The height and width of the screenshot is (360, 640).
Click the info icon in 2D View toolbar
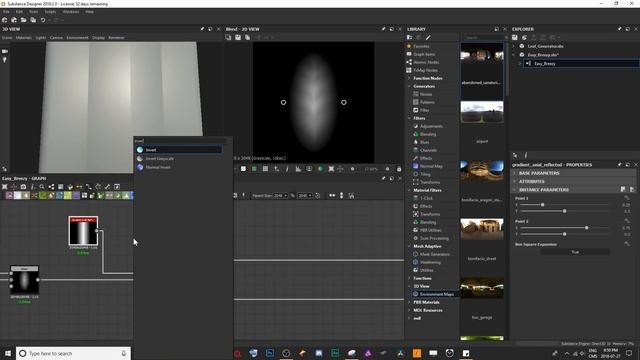(287, 169)
